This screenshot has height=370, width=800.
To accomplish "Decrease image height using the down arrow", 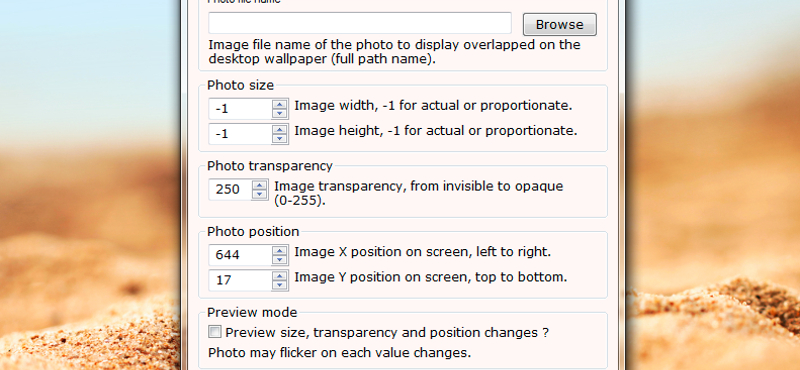I will [x=279, y=139].
